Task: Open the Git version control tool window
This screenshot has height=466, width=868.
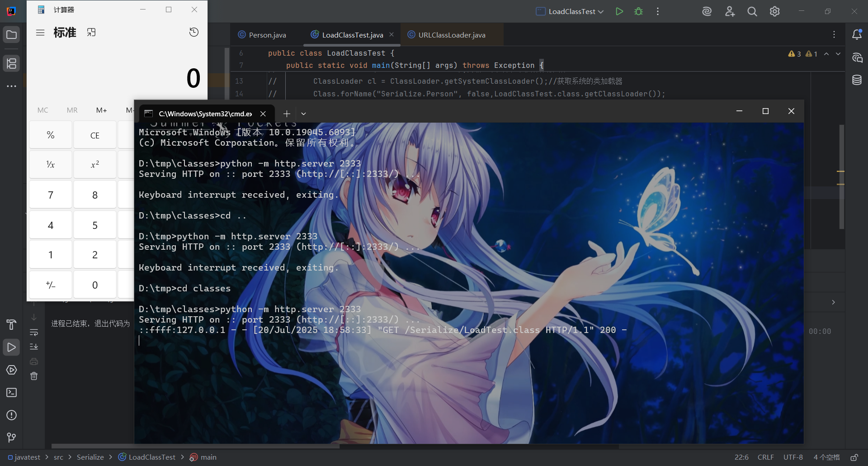Action: click(11, 437)
